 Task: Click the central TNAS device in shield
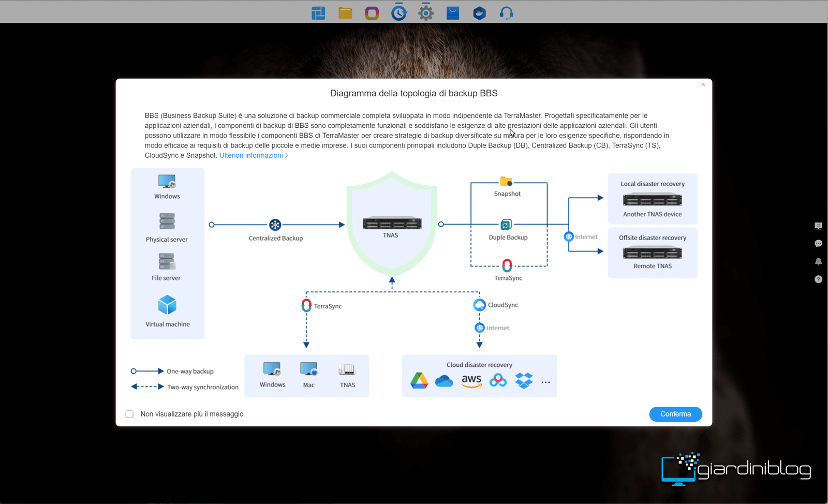coord(392,223)
